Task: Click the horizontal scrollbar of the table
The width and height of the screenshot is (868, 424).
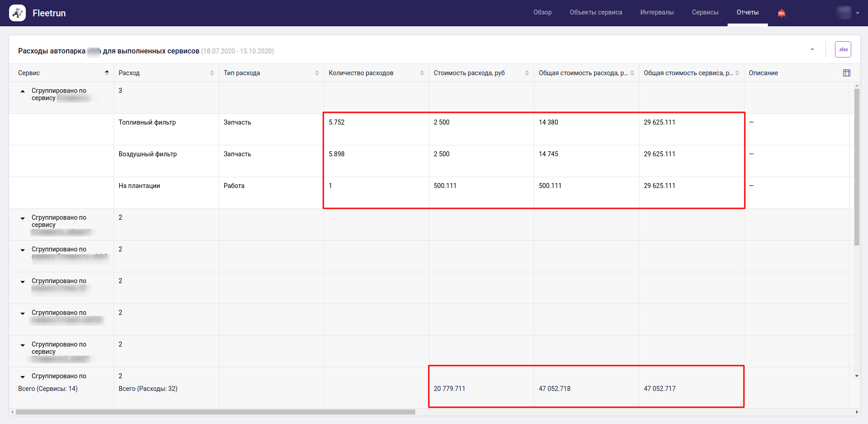Action: 215,412
